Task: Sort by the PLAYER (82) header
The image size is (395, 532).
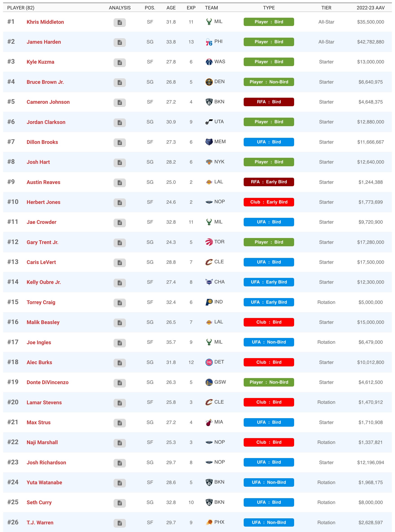Action: (21, 8)
